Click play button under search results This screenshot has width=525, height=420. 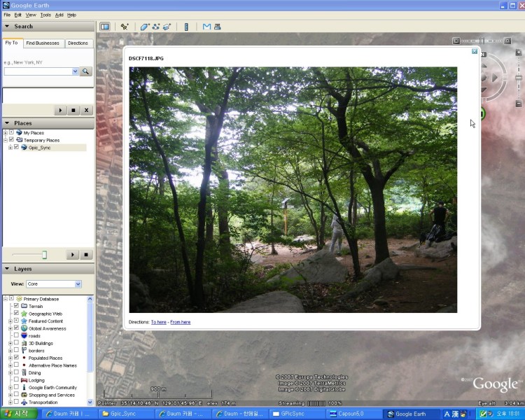pyautogui.click(x=60, y=110)
